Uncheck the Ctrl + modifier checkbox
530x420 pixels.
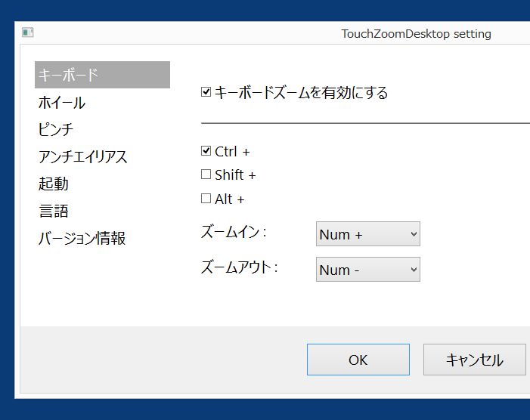pyautogui.click(x=206, y=150)
